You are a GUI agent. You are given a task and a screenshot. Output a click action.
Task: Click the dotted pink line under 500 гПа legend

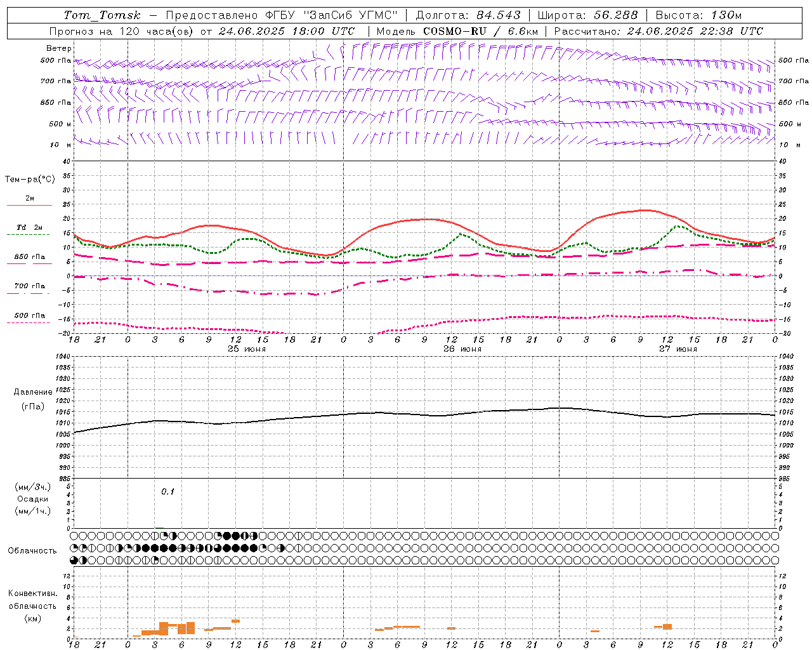pyautogui.click(x=28, y=322)
